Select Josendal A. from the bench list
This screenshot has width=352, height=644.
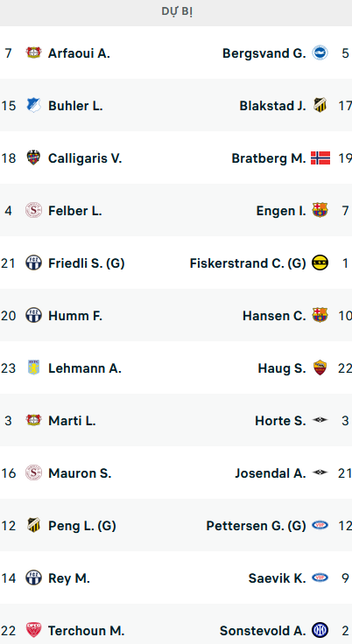271,473
